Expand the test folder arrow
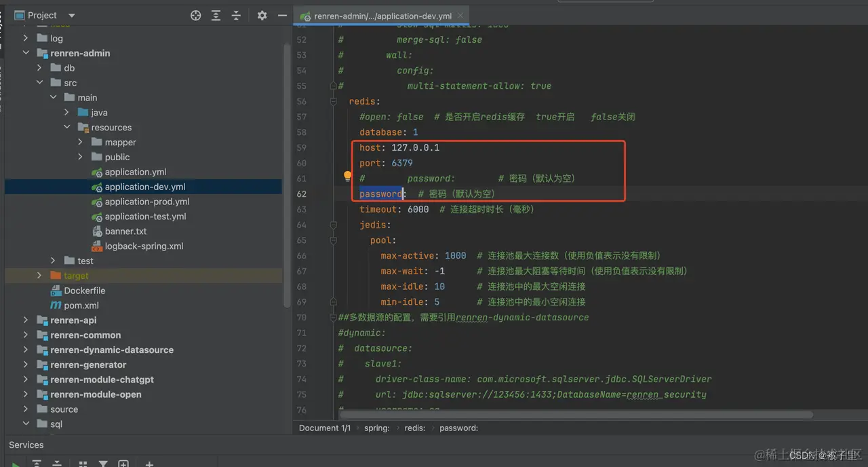Image resolution: width=868 pixels, height=467 pixels. [53, 261]
